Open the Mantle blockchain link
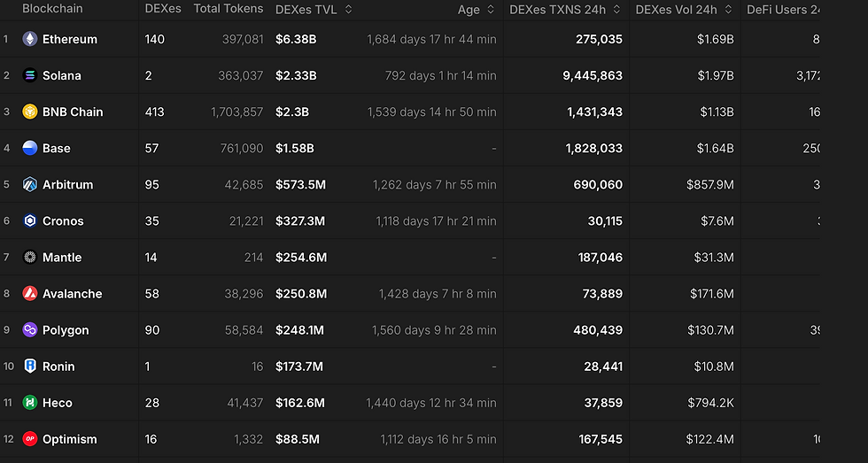Screen dimensions: 868x463 tap(62, 258)
